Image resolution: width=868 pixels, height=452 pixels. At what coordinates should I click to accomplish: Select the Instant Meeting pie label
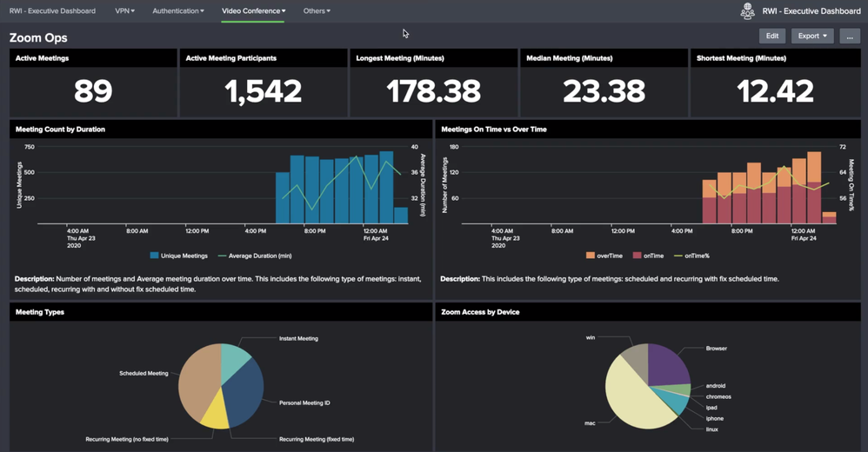298,339
